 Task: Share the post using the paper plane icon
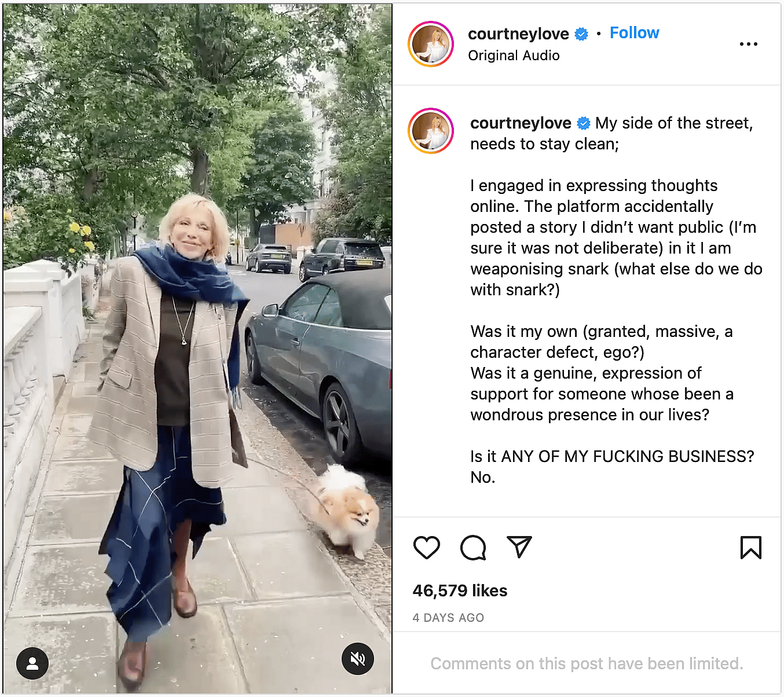pyautogui.click(x=519, y=547)
